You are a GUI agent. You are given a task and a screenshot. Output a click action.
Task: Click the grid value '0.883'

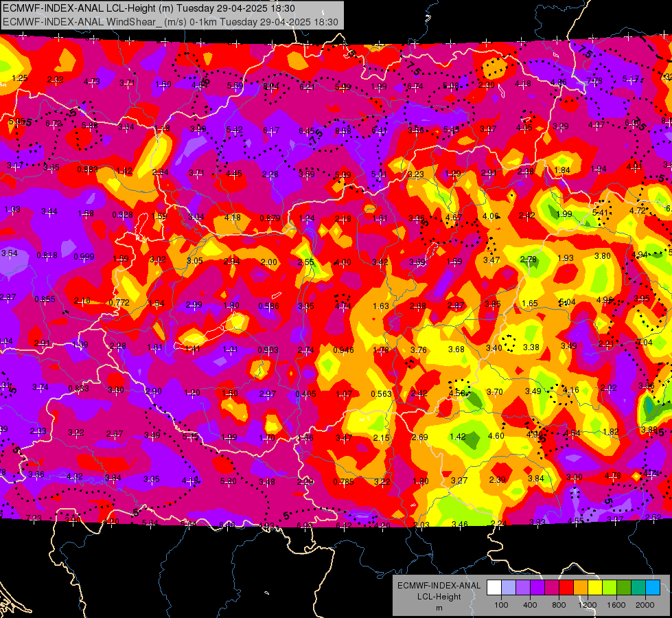point(87,170)
